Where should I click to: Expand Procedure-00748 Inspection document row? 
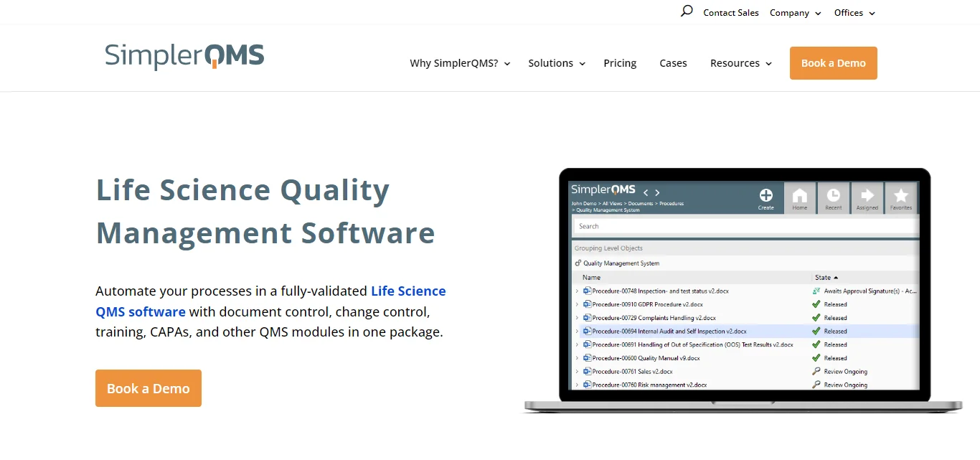tap(577, 291)
